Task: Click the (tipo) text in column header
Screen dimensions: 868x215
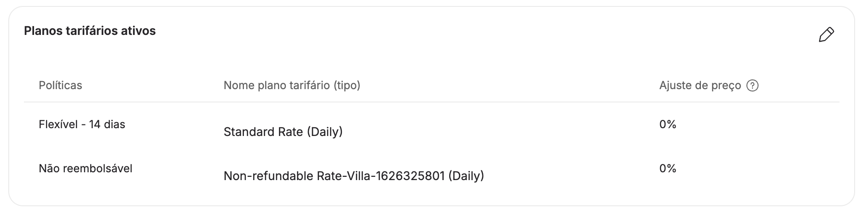Action: pos(347,85)
